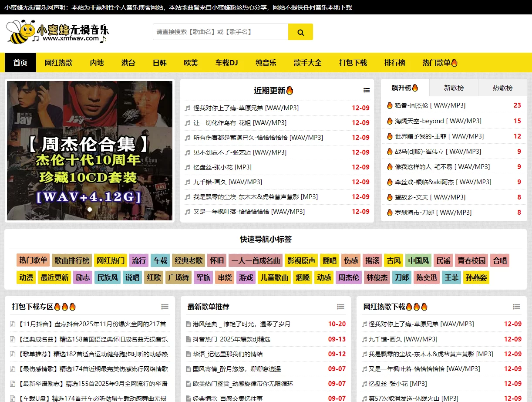Switch to the 新歌榜 tab
Screen dimensions: 532x402
454,88
